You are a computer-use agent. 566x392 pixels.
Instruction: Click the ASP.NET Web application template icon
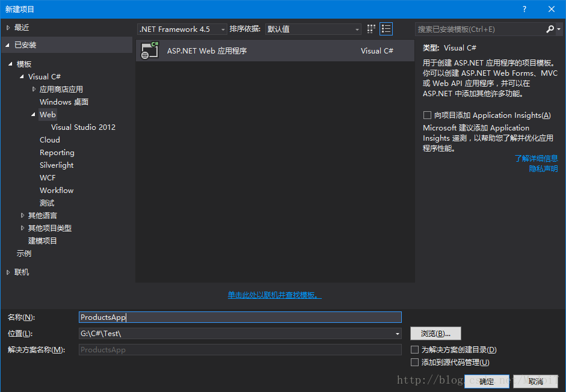(150, 51)
